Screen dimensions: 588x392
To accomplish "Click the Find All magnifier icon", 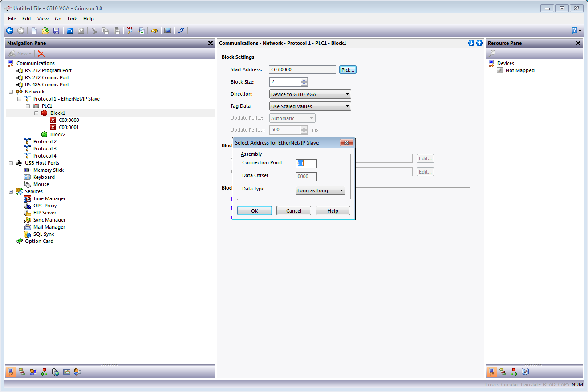I will pyautogui.click(x=130, y=31).
